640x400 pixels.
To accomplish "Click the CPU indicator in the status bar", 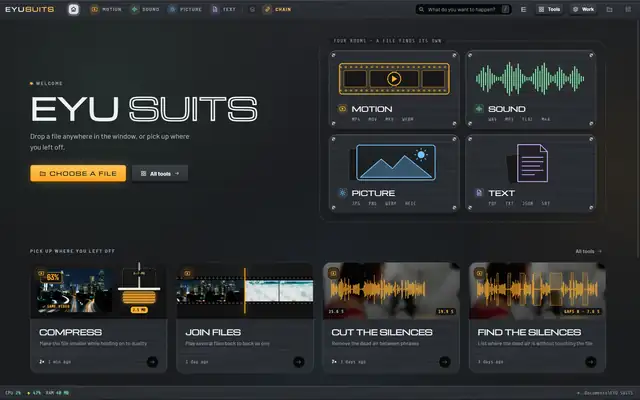I will coord(13,393).
